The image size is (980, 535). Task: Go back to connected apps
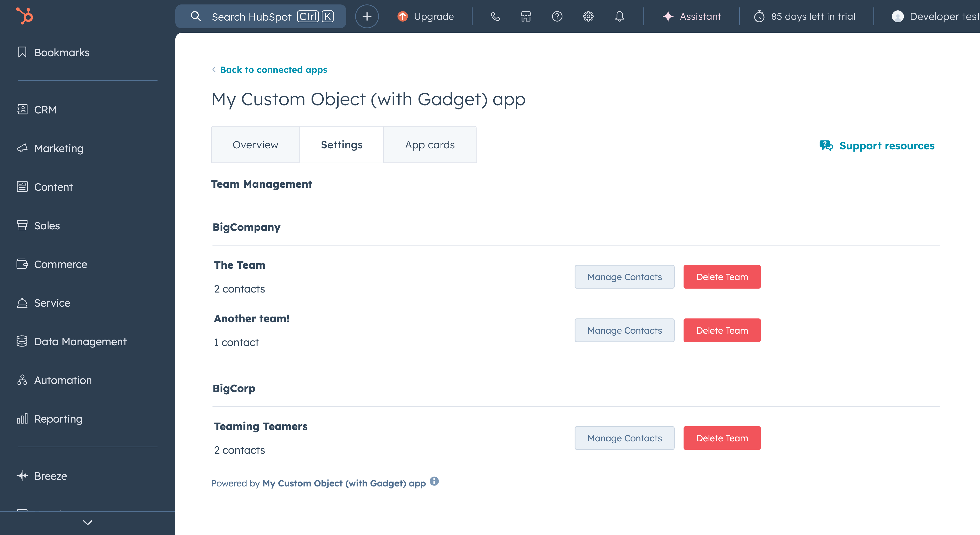pyautogui.click(x=273, y=70)
